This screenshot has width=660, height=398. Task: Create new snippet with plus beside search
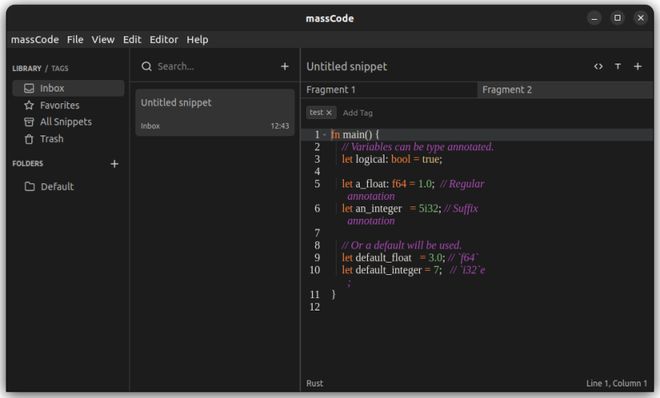point(285,66)
